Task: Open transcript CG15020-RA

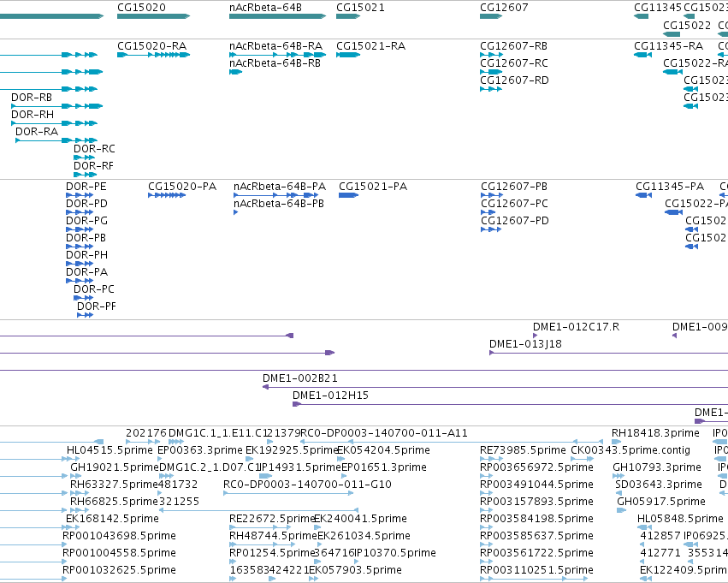Action: [x=151, y=46]
